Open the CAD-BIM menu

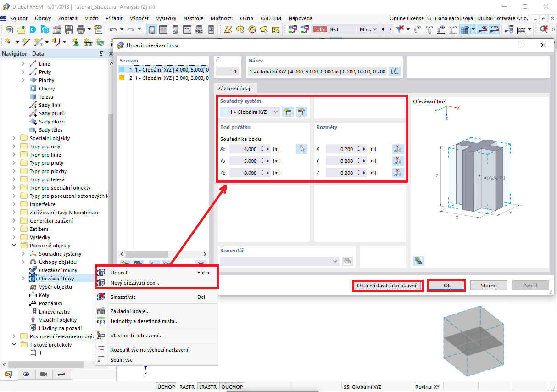[271, 18]
